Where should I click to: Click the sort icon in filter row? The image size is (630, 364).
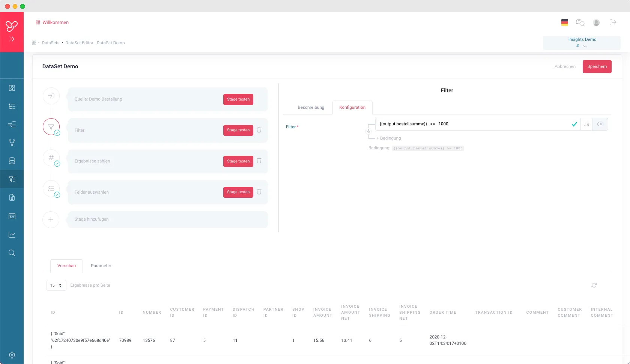pyautogui.click(x=586, y=124)
